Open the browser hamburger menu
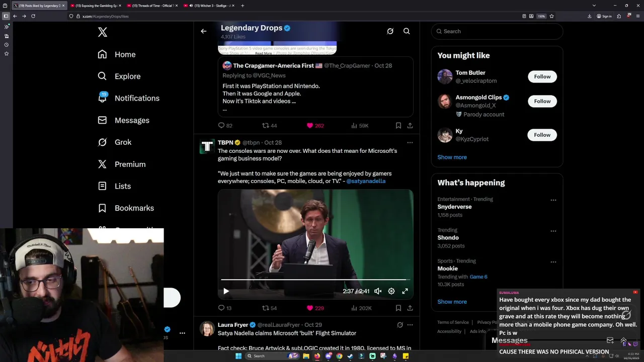This screenshot has width=644, height=362. [638, 16]
